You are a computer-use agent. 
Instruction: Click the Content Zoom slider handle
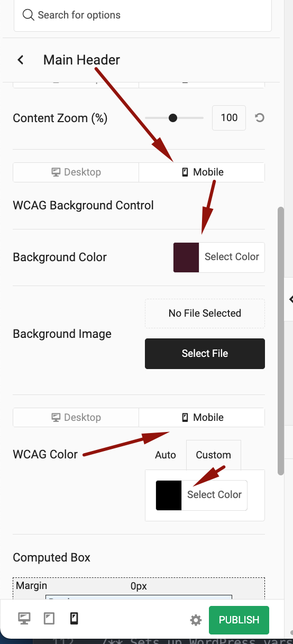click(x=172, y=118)
